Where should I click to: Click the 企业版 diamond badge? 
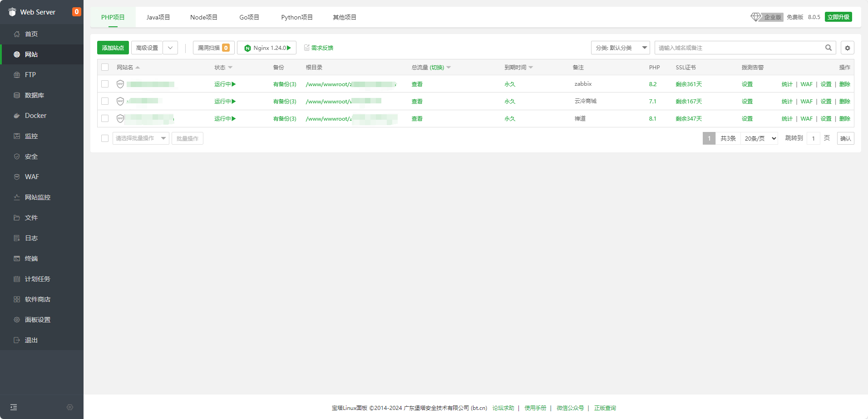click(x=767, y=17)
